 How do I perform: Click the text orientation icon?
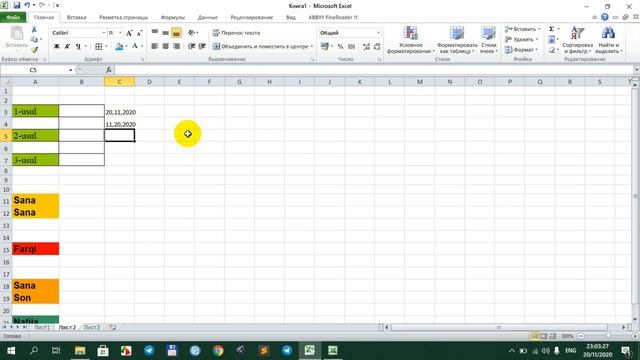(x=191, y=33)
